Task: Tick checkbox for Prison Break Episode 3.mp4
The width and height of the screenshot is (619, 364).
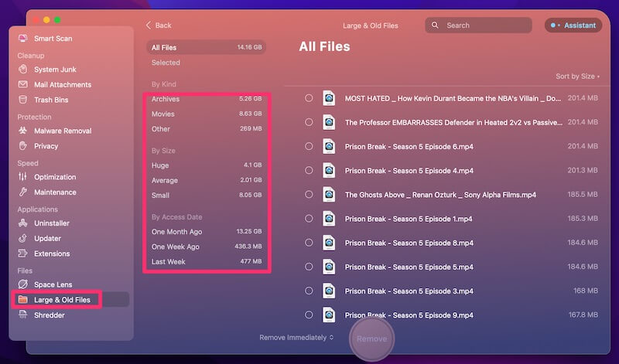Action: pyautogui.click(x=309, y=291)
